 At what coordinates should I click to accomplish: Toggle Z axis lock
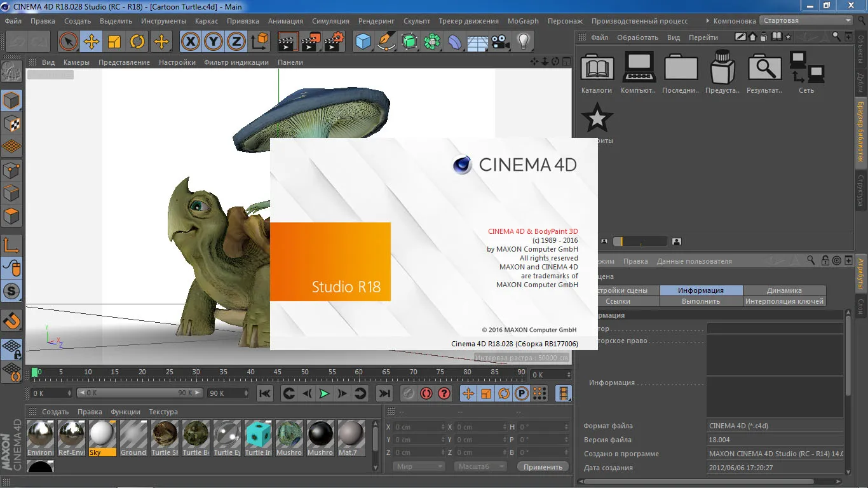pos(236,42)
